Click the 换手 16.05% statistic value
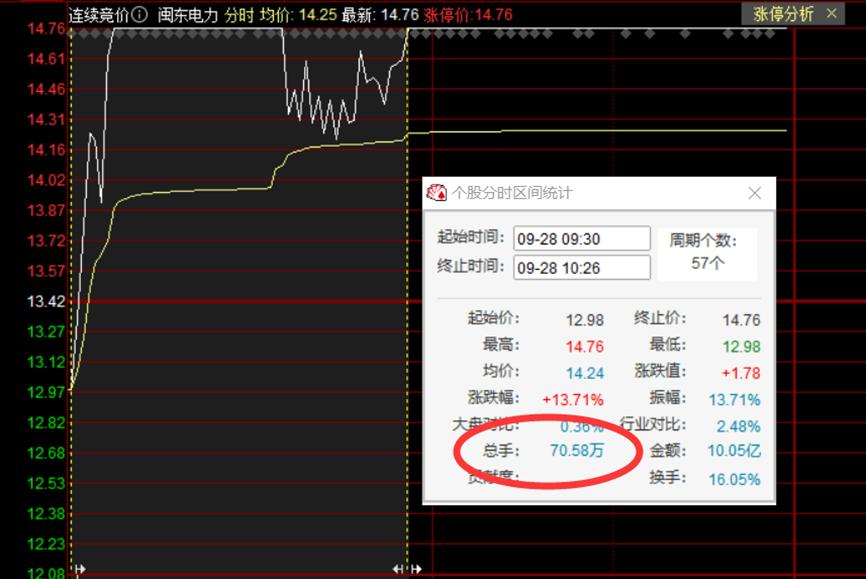Viewport: 866px width, 579px height. coord(736,477)
